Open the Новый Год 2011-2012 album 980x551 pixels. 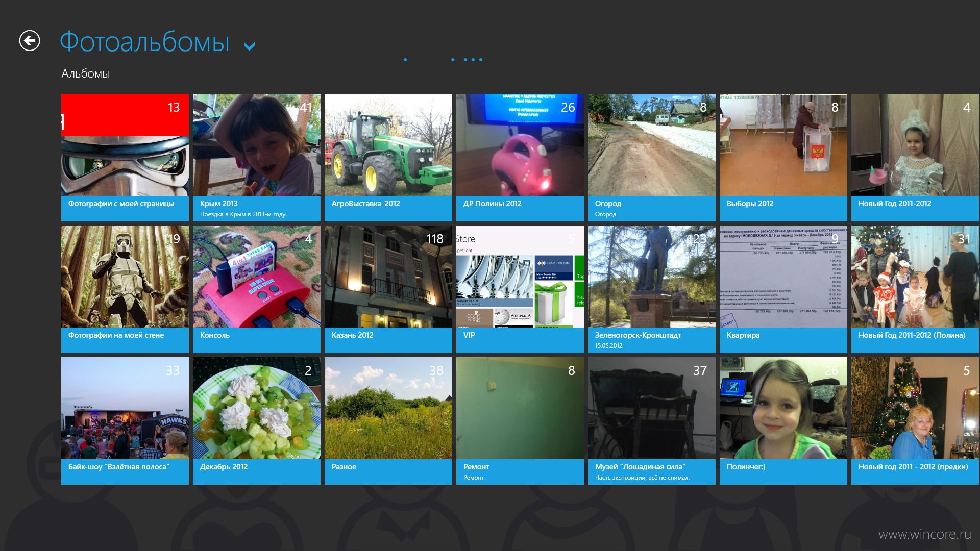pos(915,157)
